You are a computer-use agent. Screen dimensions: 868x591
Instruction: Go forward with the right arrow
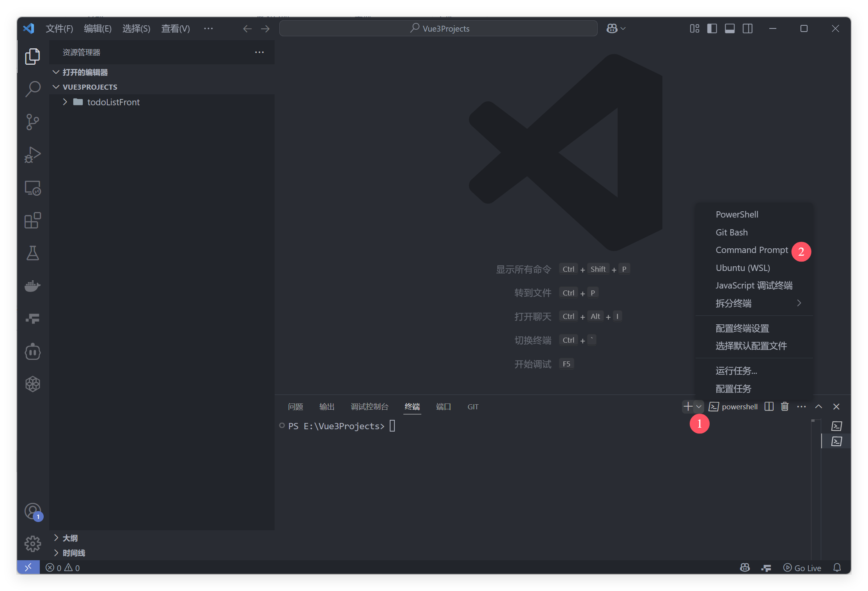click(x=265, y=28)
